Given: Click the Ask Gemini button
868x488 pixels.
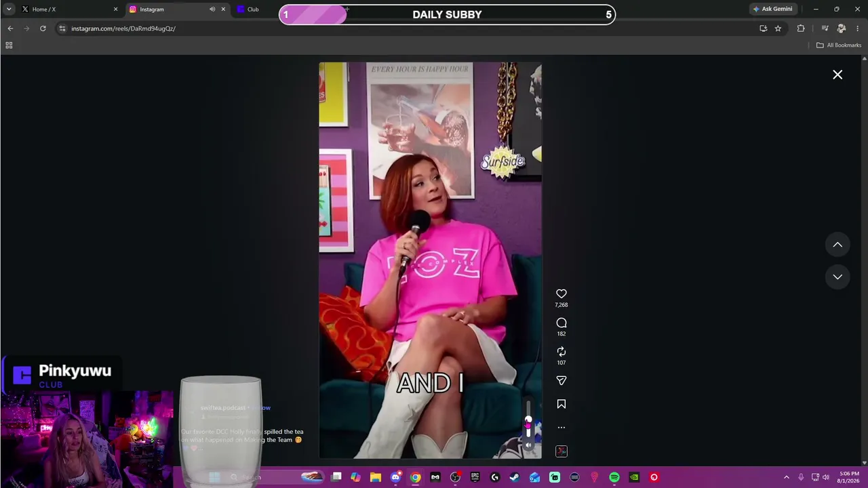Looking at the screenshot, I should click(x=772, y=9).
